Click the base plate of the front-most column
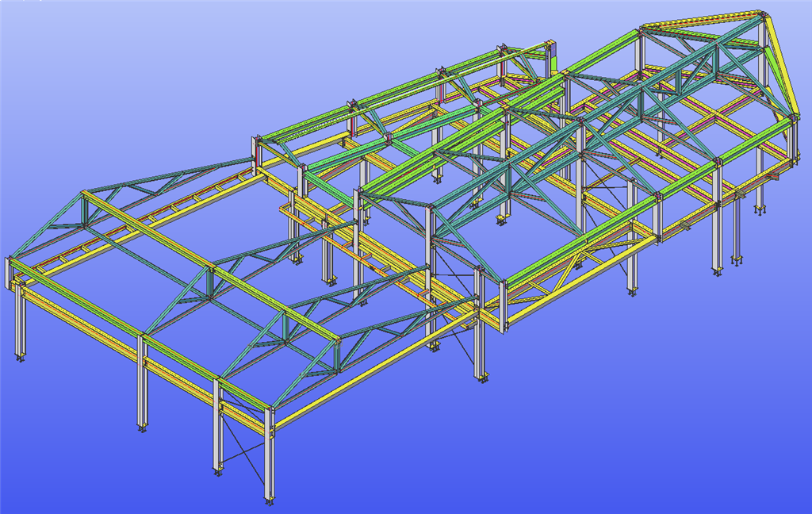Screen dimensions: 812x514 [x=270, y=501]
